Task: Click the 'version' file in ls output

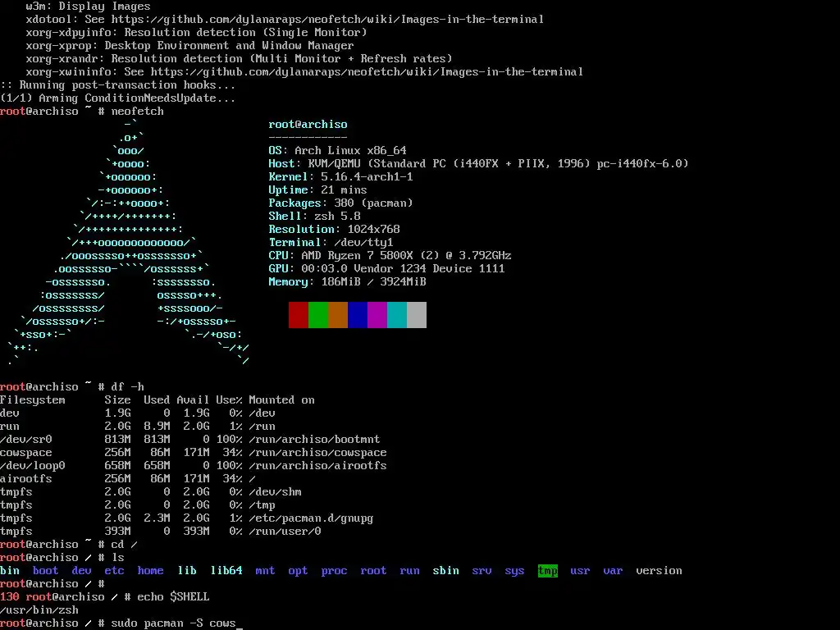Action: pyautogui.click(x=659, y=571)
